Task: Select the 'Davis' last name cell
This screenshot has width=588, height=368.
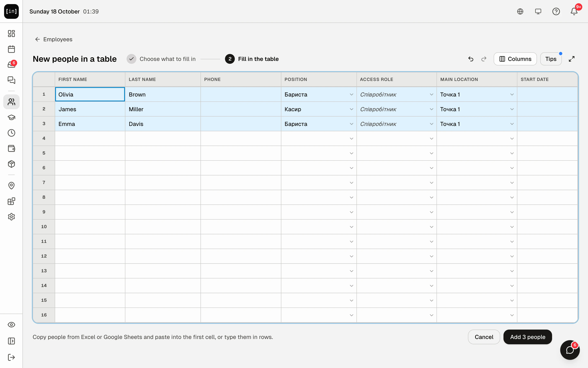Action: coord(163,124)
